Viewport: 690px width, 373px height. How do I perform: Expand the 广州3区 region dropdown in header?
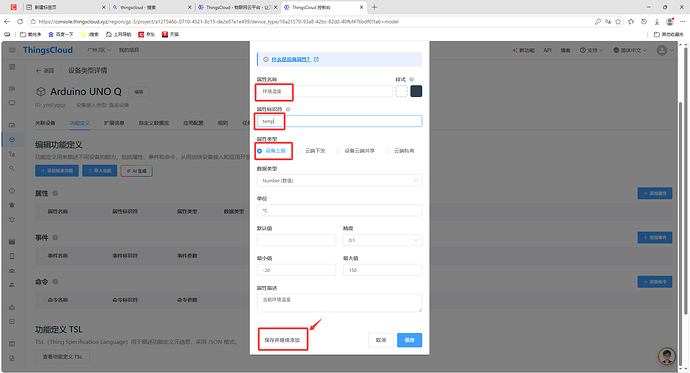point(99,50)
